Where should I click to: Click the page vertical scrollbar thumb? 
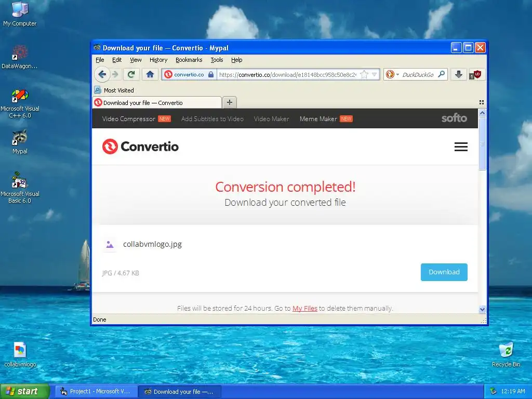pyautogui.click(x=482, y=144)
